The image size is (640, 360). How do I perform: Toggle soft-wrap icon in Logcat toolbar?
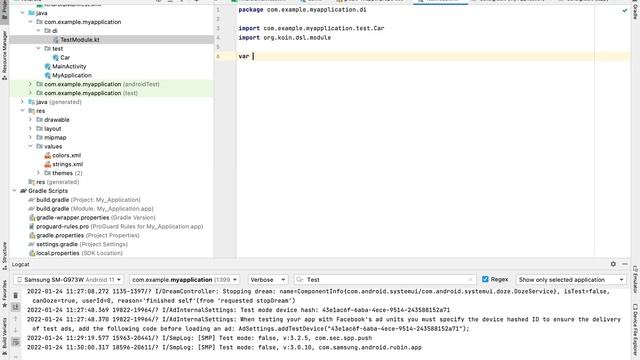click(16, 342)
